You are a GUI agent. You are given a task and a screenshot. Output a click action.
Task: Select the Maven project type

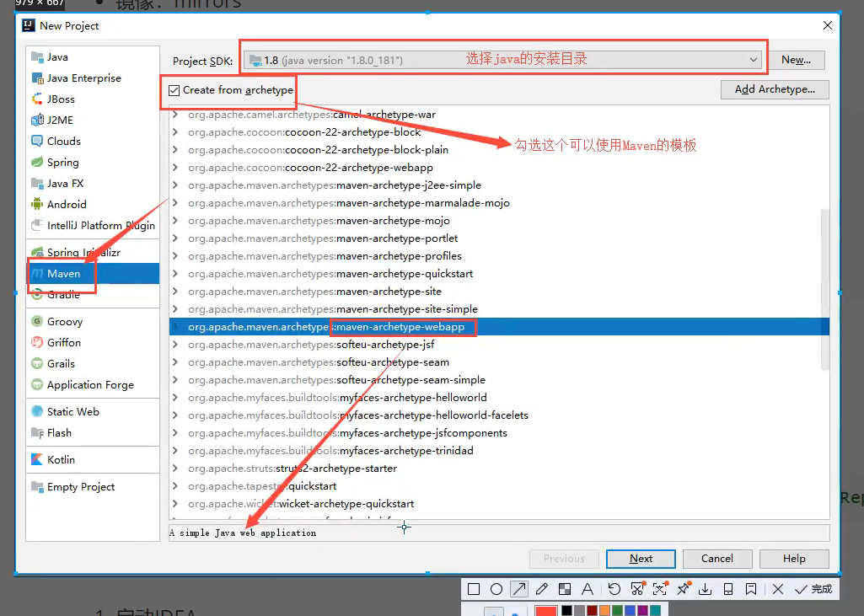tap(93, 273)
